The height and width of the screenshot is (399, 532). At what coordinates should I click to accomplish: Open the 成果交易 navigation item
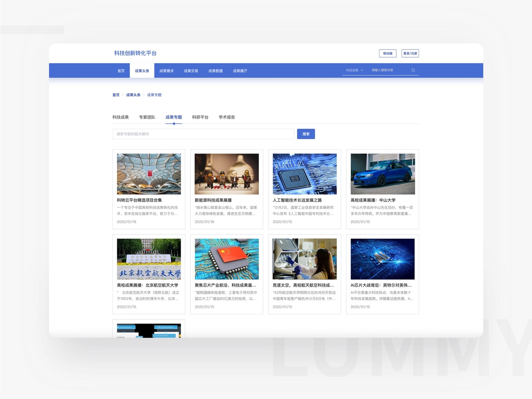[191, 71]
